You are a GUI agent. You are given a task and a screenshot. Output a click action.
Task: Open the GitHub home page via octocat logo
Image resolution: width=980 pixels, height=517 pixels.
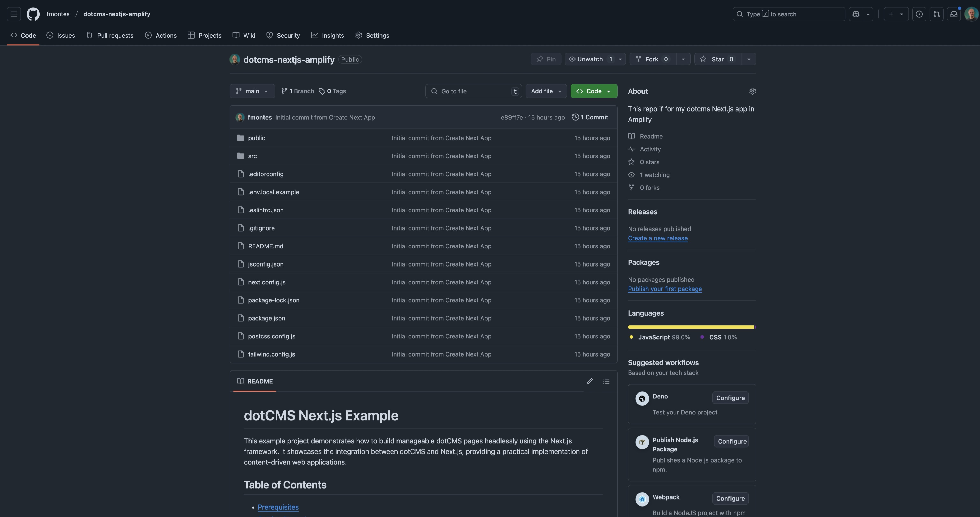coord(33,14)
